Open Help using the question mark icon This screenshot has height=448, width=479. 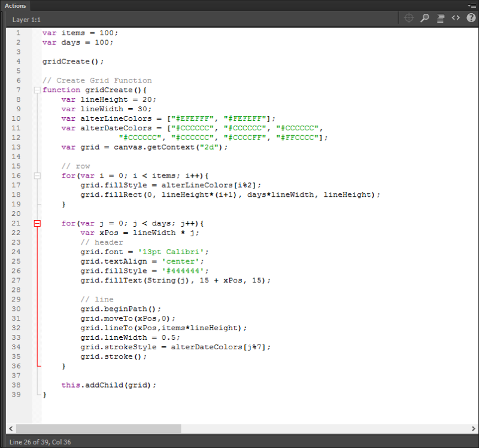pos(471,18)
